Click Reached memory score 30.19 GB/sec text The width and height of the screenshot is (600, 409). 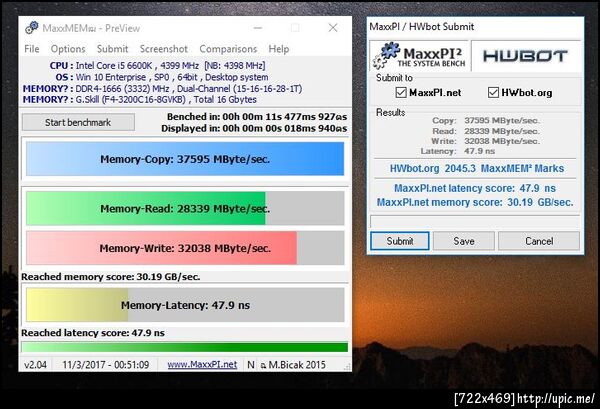coord(111,277)
